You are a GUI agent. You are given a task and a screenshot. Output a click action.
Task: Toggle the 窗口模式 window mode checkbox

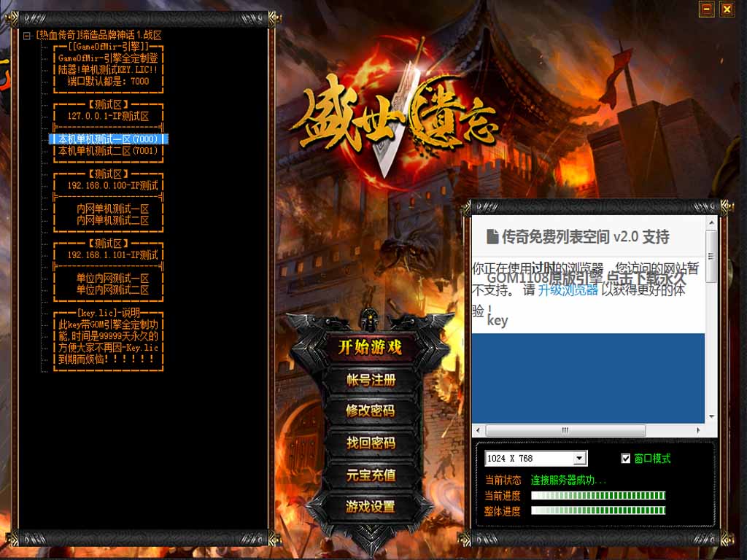coord(626,459)
